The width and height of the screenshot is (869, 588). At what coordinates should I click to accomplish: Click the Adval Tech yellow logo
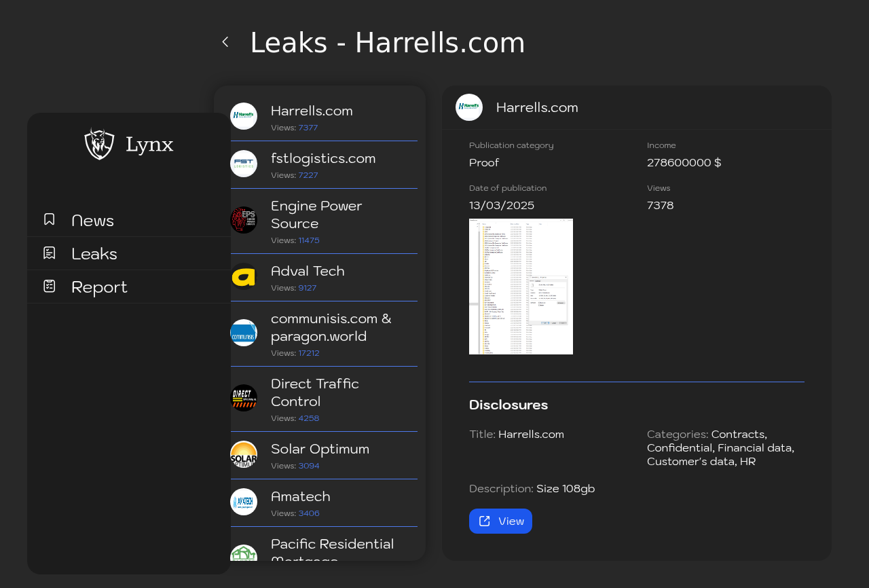tap(244, 276)
